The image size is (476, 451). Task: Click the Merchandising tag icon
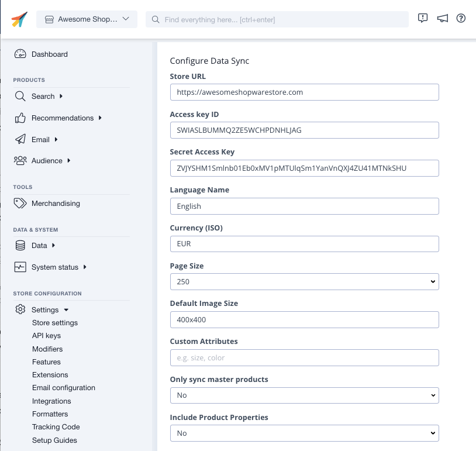point(20,204)
